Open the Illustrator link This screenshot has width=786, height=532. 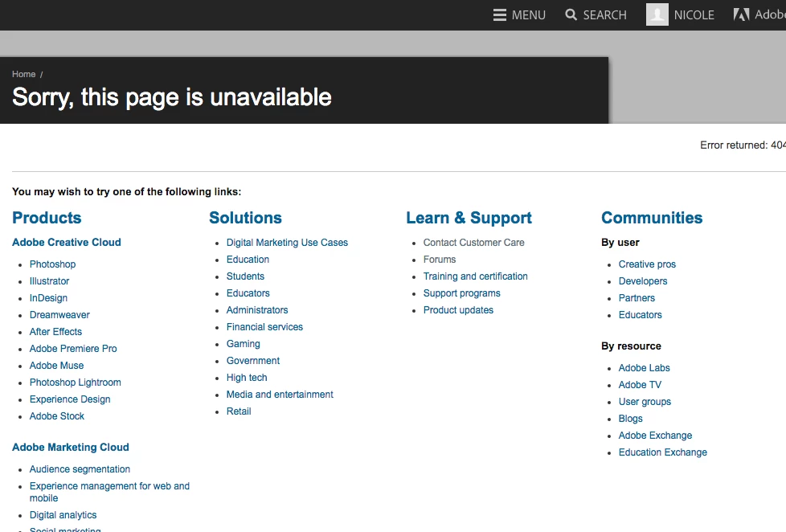(x=49, y=281)
